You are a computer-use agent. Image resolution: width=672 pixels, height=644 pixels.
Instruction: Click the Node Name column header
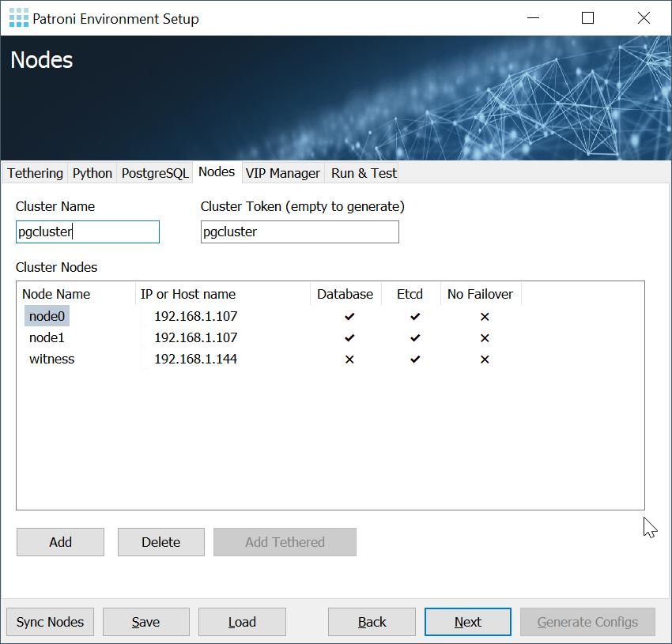point(56,294)
